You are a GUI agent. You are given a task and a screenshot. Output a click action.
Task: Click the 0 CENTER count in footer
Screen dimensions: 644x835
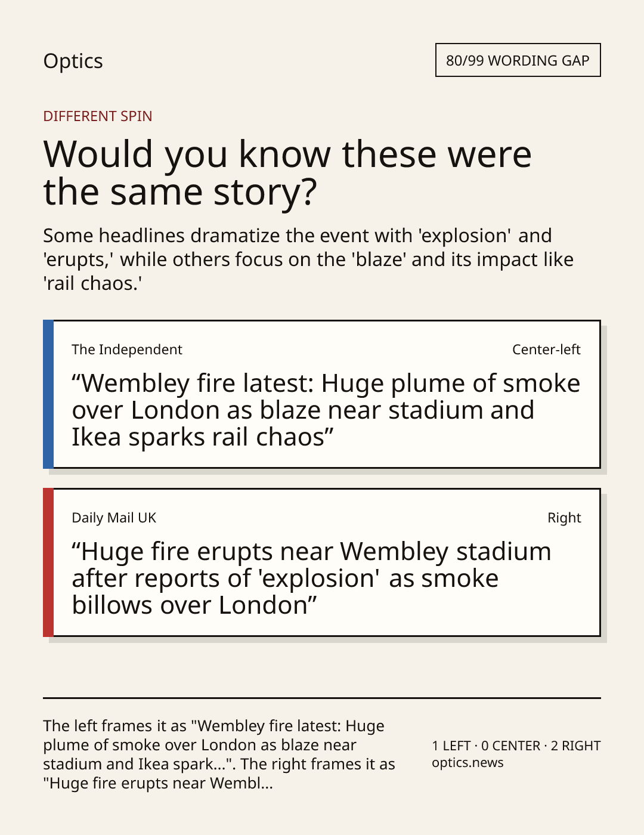pos(511,746)
